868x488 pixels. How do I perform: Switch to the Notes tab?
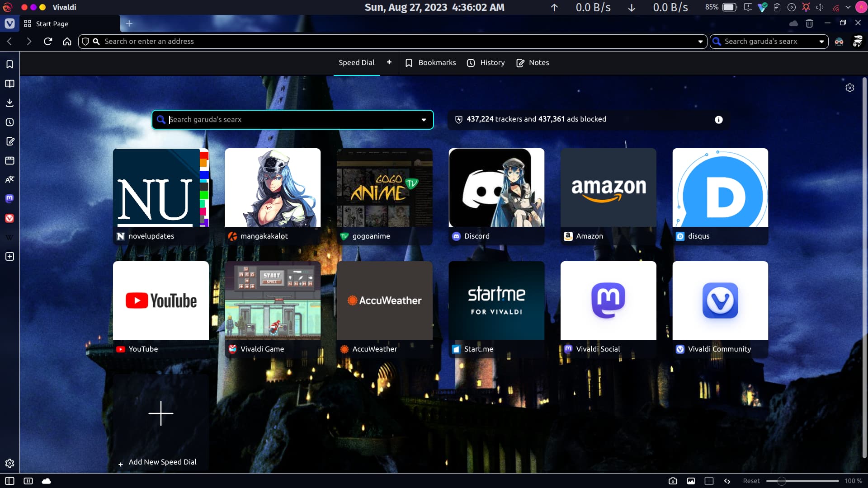533,63
